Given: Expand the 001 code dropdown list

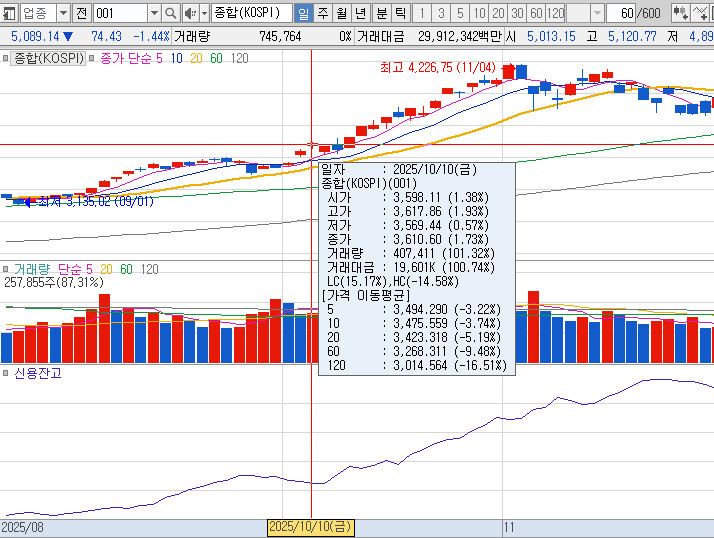Looking at the screenshot, I should click(x=154, y=13).
